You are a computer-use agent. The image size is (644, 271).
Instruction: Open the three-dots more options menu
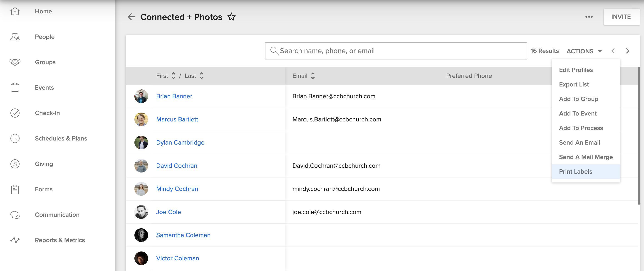tap(589, 17)
